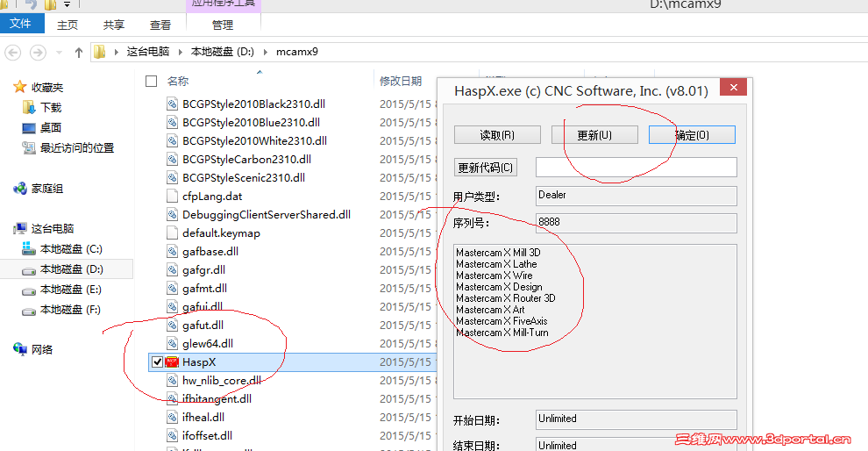Click the DebuggingClientServerShared.dll file icon
Image resolution: width=868 pixels, height=451 pixels.
pos(172,214)
